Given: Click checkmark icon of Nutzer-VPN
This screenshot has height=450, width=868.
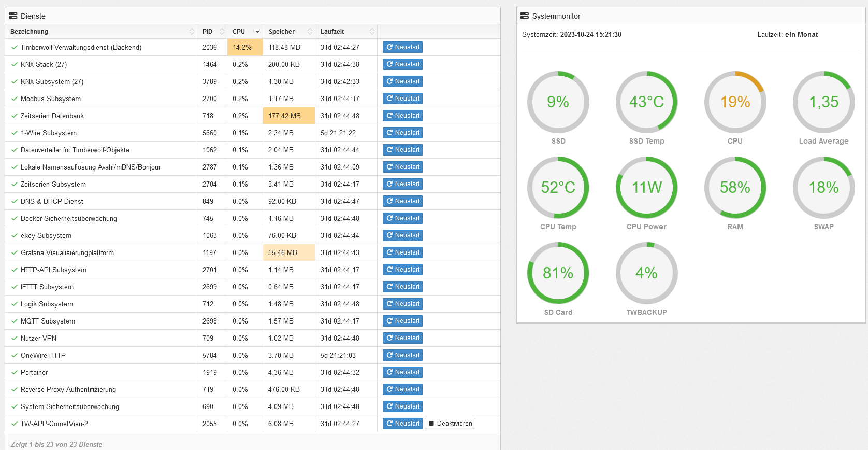Looking at the screenshot, I should click(x=15, y=338).
